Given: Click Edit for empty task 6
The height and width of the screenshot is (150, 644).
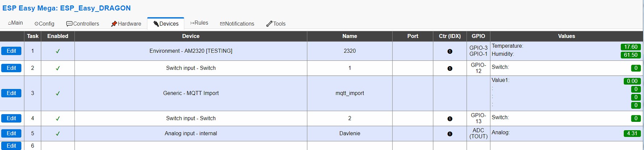Looking at the screenshot, I should [x=11, y=146].
